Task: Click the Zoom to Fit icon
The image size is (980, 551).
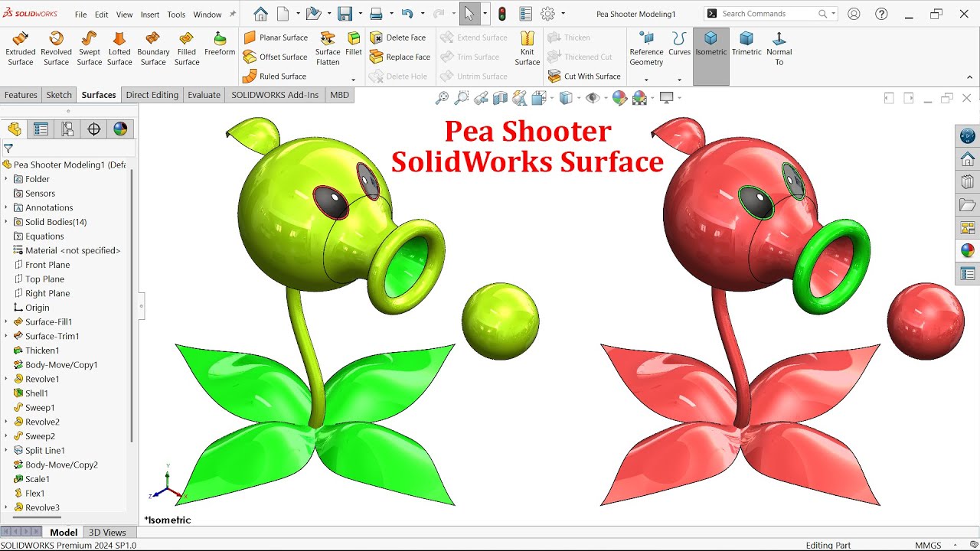Action: point(442,98)
